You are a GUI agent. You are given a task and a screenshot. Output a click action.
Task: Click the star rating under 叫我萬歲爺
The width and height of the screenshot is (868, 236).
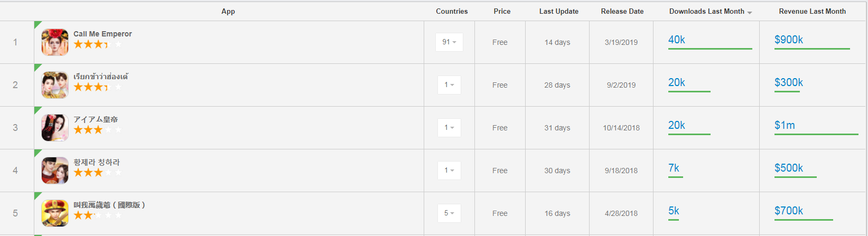coord(97,215)
